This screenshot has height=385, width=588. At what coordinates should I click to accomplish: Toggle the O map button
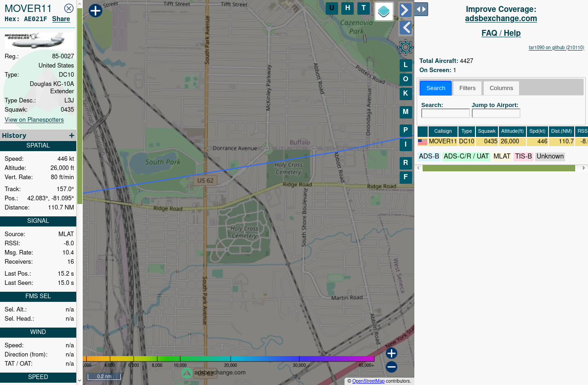(x=406, y=79)
